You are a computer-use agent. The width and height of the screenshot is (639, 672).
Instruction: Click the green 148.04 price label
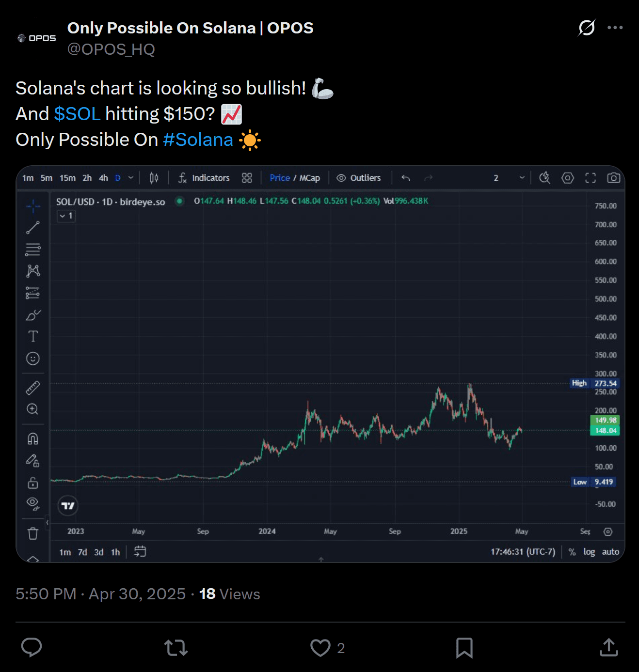click(x=605, y=431)
